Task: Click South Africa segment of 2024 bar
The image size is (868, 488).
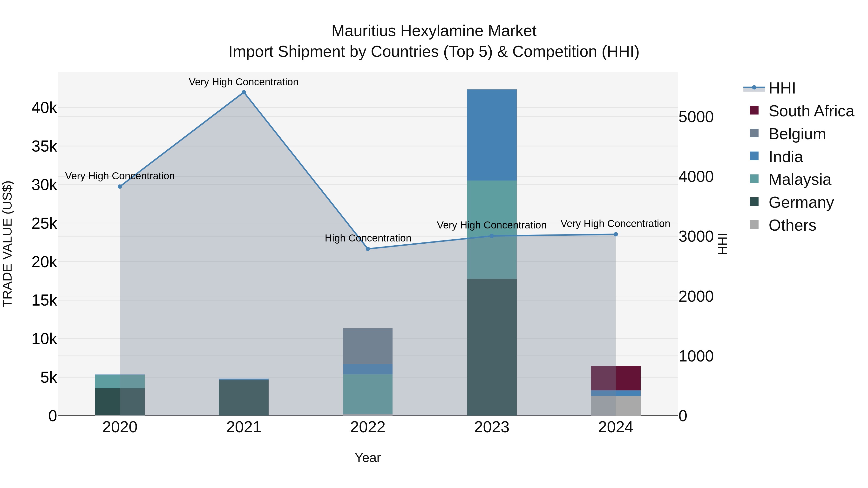Action: pyautogui.click(x=616, y=378)
